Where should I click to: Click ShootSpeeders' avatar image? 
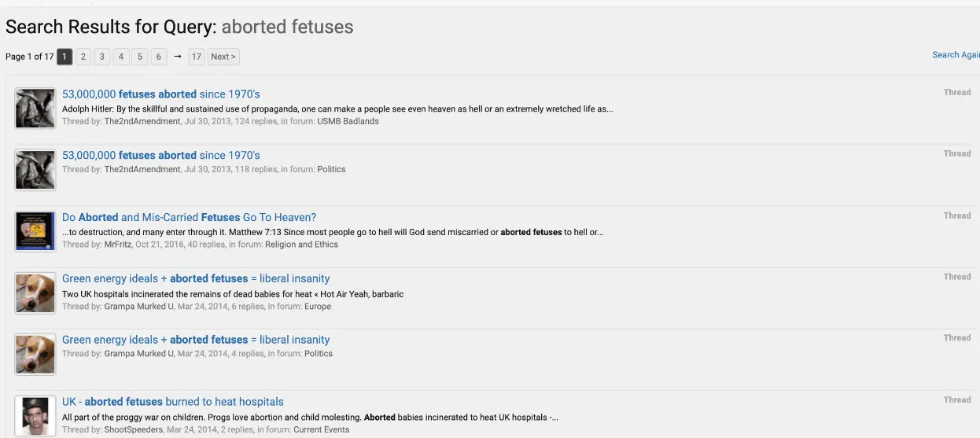pos(35,416)
